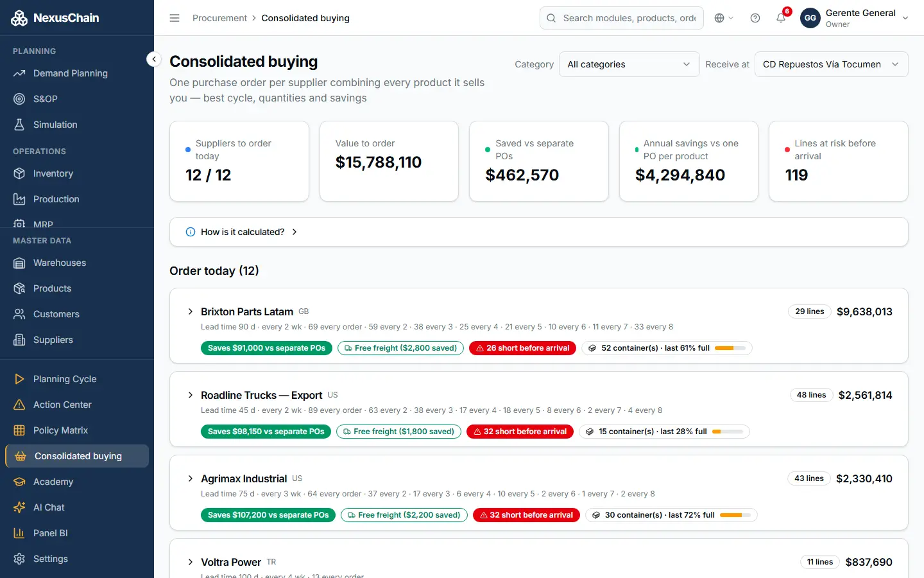924x578 pixels.
Task: Open Demand Planning in sidebar
Action: (x=77, y=73)
